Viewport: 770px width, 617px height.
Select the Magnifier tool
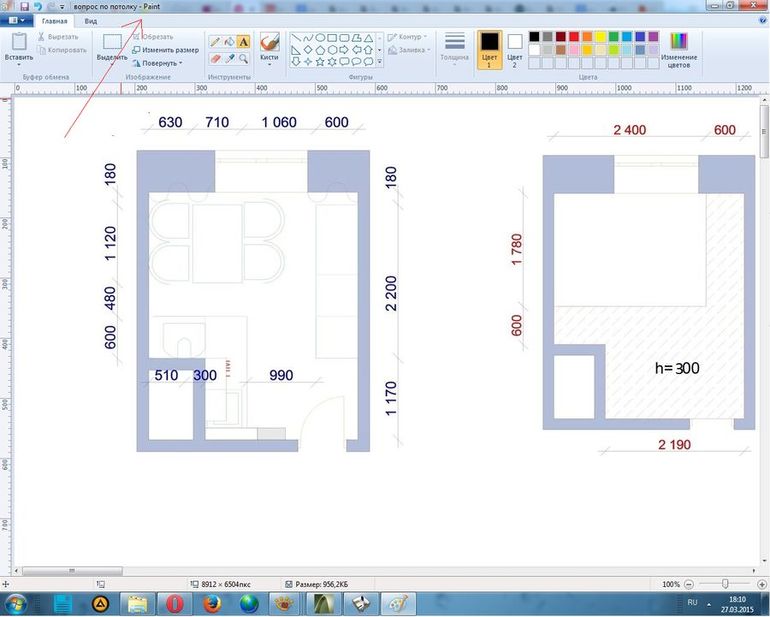(x=243, y=59)
